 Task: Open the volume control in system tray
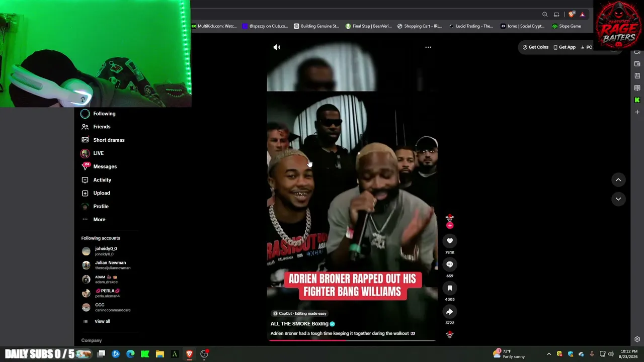click(611, 354)
